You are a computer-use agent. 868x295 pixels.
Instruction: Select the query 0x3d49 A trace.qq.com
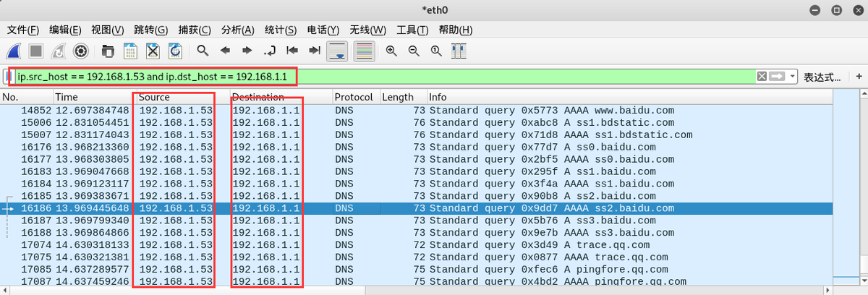416,245
